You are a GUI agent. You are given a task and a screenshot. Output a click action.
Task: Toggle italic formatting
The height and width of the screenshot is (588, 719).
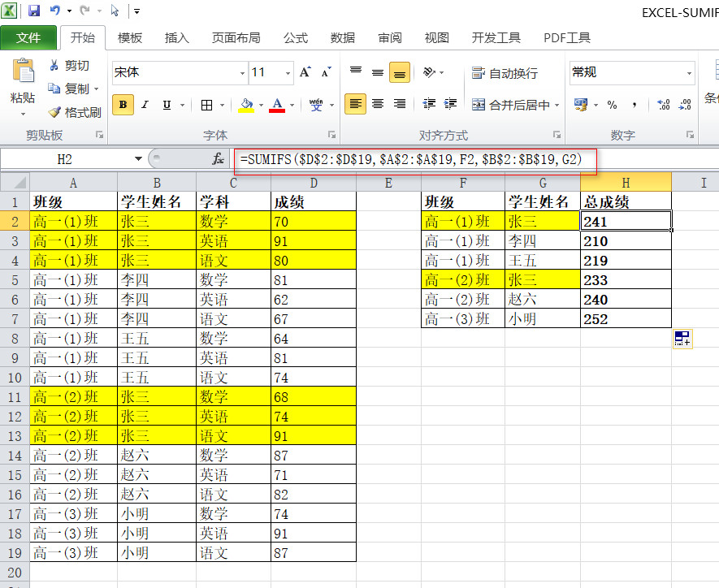pyautogui.click(x=145, y=105)
